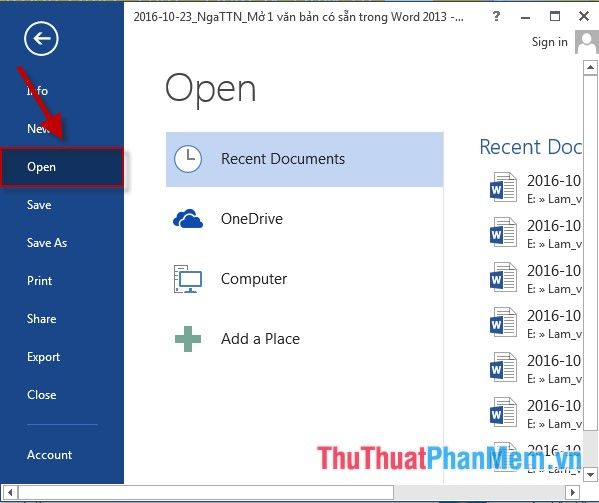The image size is (599, 503).
Task: Select Info in the backstage menu
Action: [37, 91]
